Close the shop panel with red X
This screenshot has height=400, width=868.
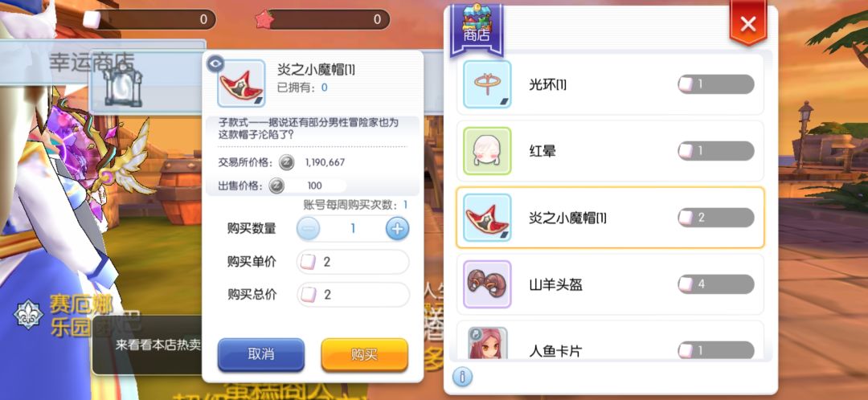748,24
